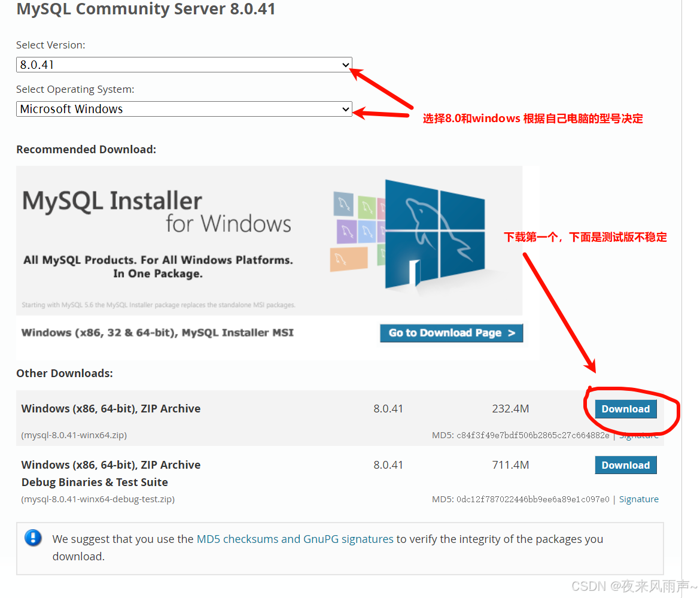Screen dimensions: 700x598
Task: Open the Microsoft Windows operating system dropdown
Action: [184, 109]
